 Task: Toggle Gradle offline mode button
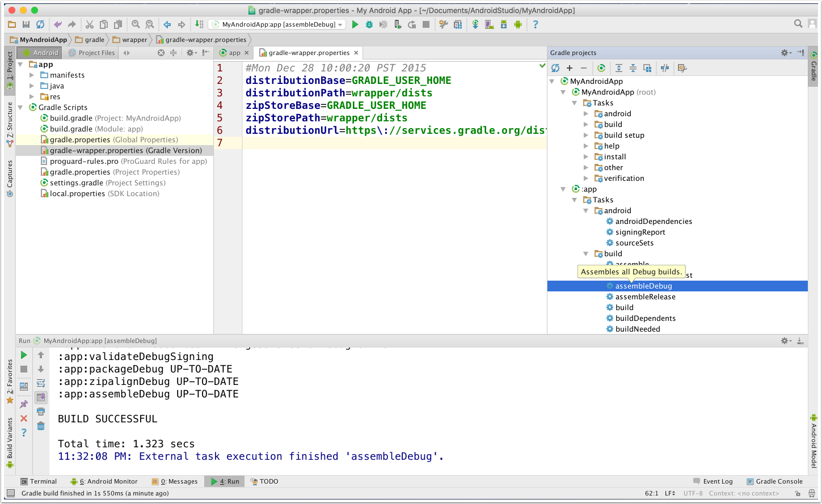pos(665,68)
